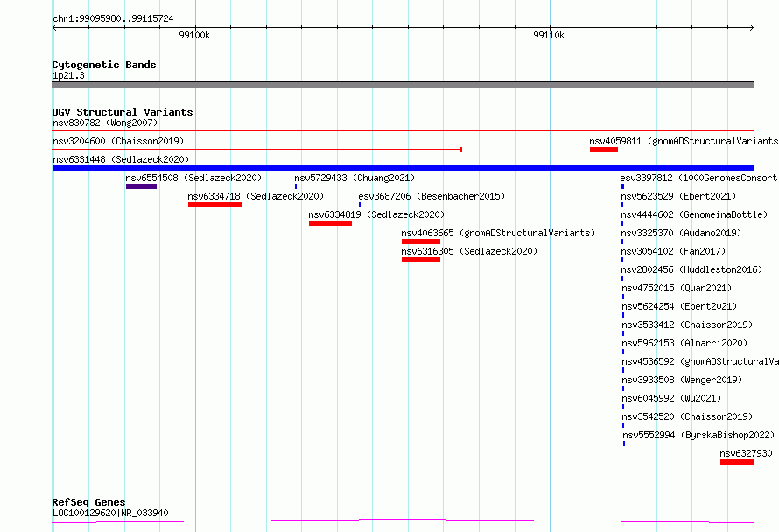This screenshot has width=779, height=532.
Task: Open esv3397812 1000Genomes variant label
Action: coord(698,178)
